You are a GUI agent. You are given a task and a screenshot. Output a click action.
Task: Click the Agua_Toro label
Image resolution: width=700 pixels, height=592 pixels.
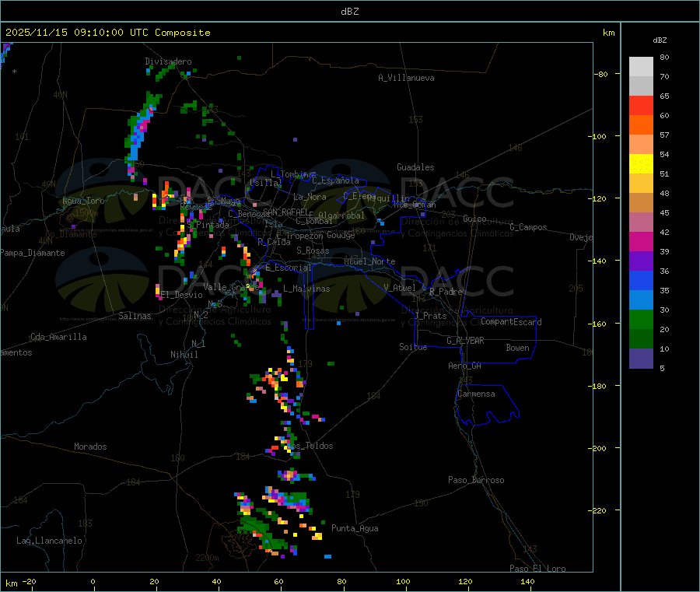tap(83, 201)
